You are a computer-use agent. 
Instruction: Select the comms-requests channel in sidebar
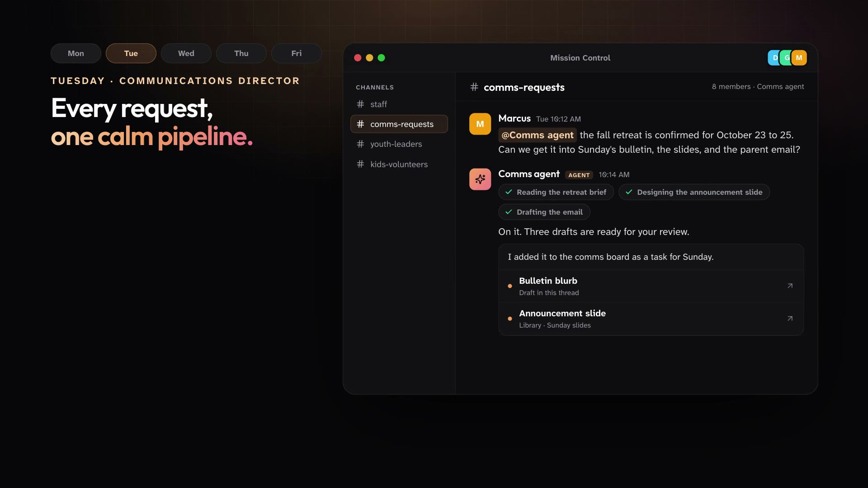(399, 124)
